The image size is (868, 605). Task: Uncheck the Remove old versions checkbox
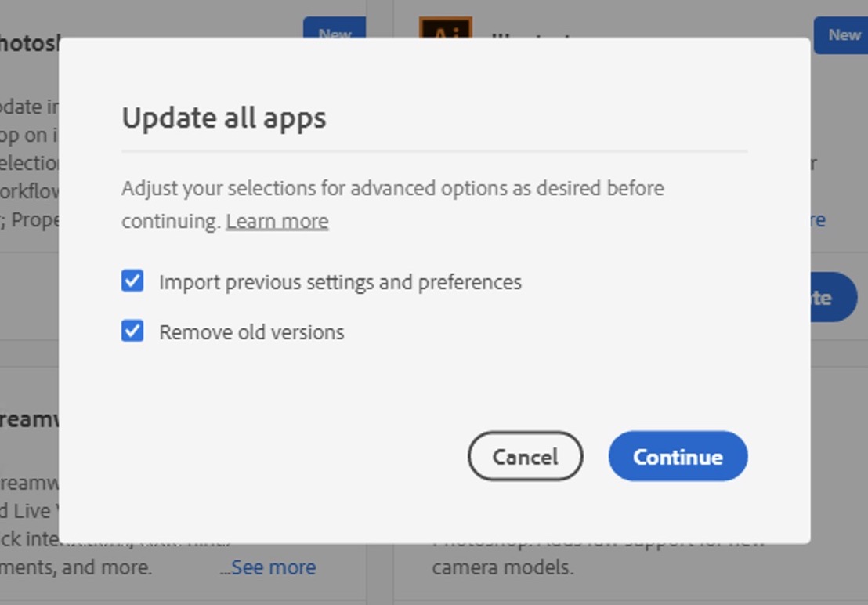pos(132,331)
